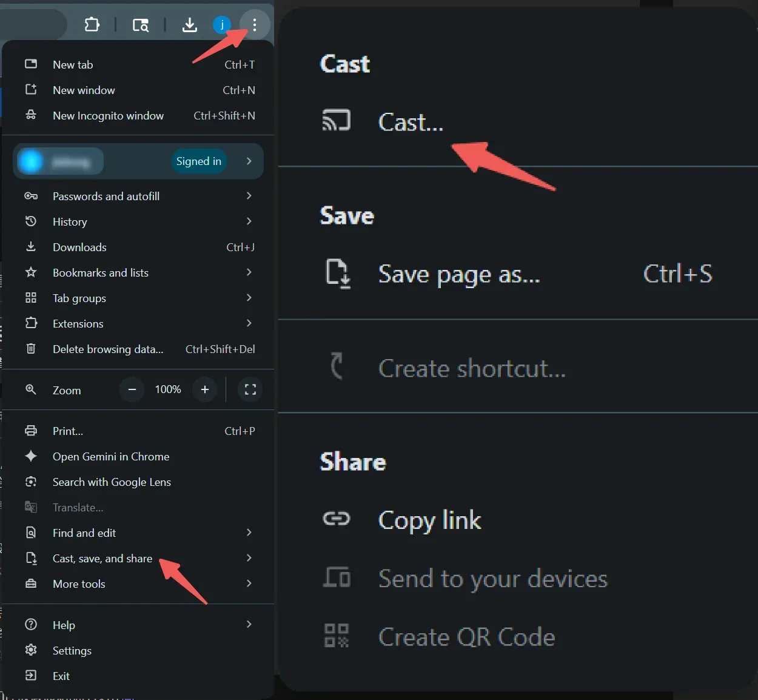Expand More tools submenu arrow
758x700 pixels.
point(249,584)
